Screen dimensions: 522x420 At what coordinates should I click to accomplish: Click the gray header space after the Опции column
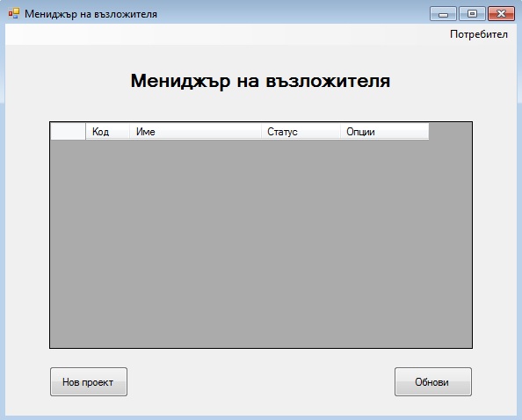tap(450, 132)
